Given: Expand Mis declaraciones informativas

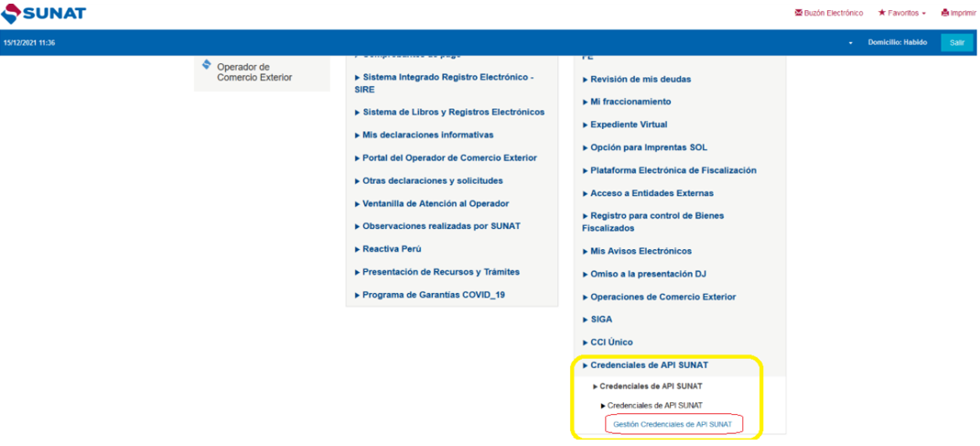Looking at the screenshot, I should click(x=424, y=135).
